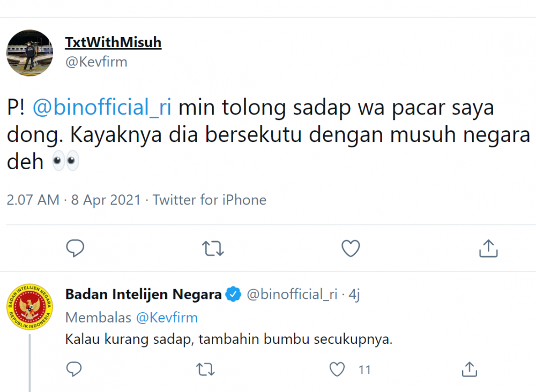Open TxtWithMisuh profile picture
536x392 pixels.
tap(29, 52)
